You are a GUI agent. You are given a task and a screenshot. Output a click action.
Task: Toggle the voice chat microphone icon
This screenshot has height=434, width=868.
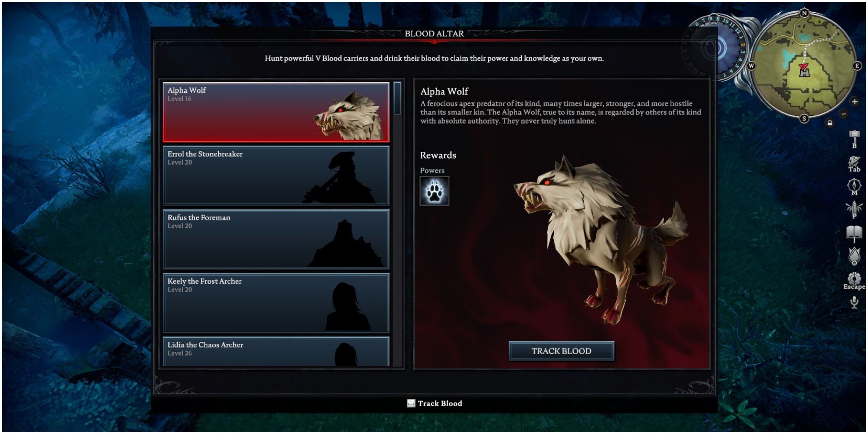click(854, 302)
